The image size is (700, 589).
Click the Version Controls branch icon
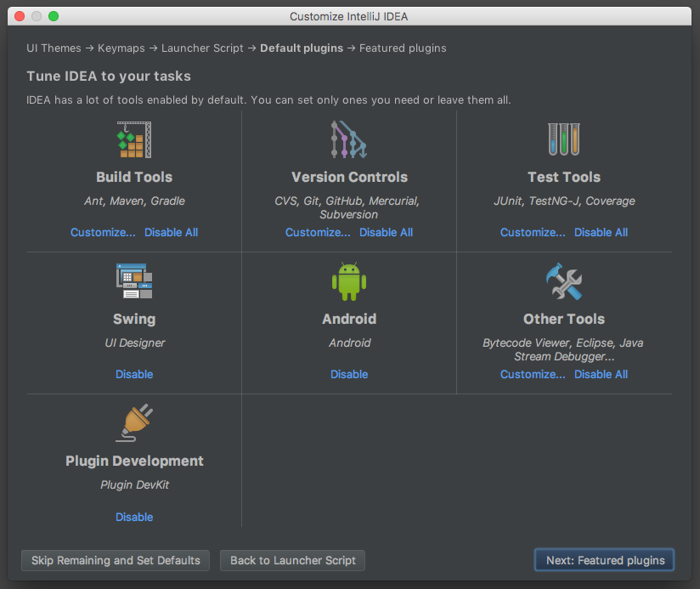click(348, 139)
